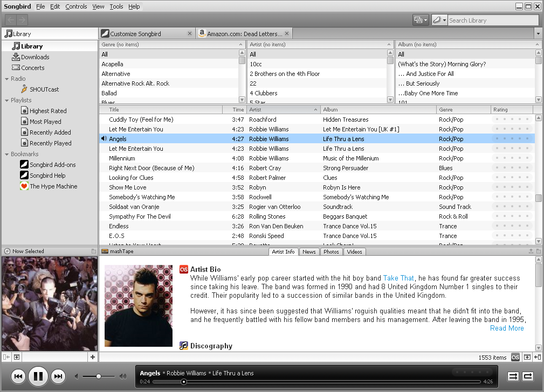
Task: Toggle shuffle mode
Action: (513, 376)
